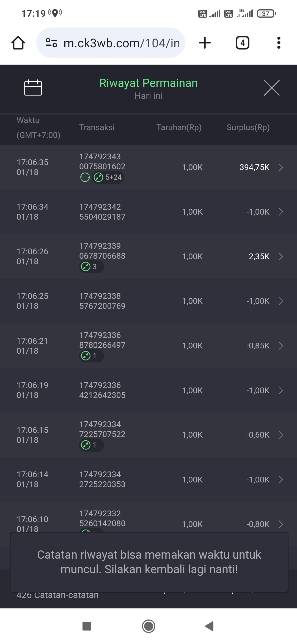This screenshot has height=644, width=297.
Task: Tap the site settings icon in address bar
Action: point(51,43)
